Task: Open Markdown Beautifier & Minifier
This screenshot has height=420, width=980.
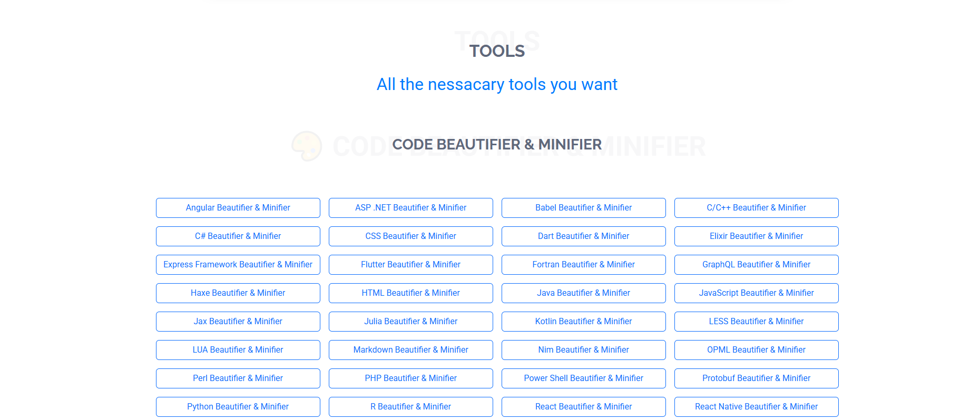Action: (411, 350)
